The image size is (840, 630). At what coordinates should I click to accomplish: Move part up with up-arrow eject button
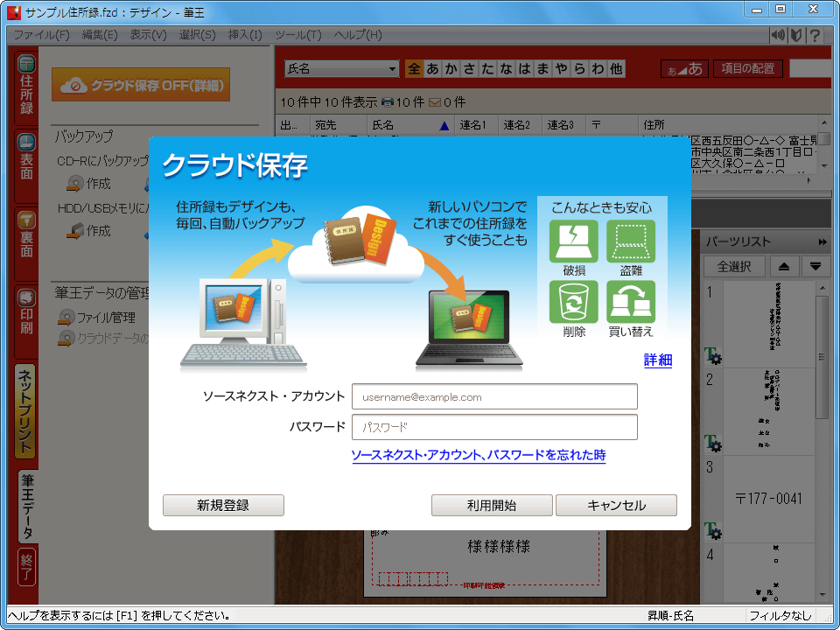click(784, 266)
